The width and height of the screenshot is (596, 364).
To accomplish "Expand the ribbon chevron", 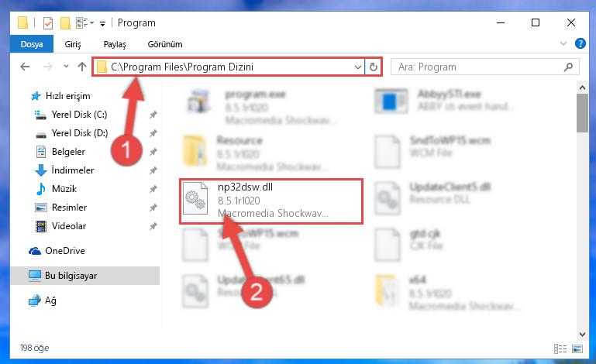I will tap(563, 43).
